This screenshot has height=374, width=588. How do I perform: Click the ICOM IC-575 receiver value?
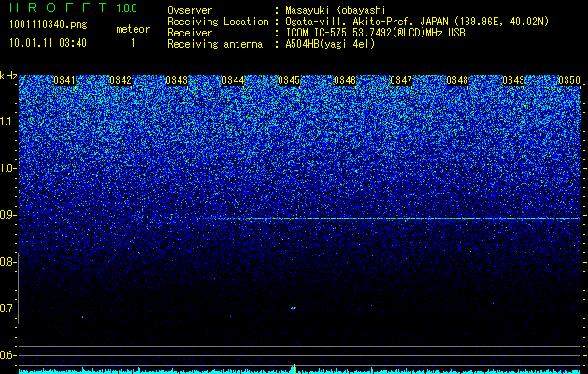pos(375,33)
